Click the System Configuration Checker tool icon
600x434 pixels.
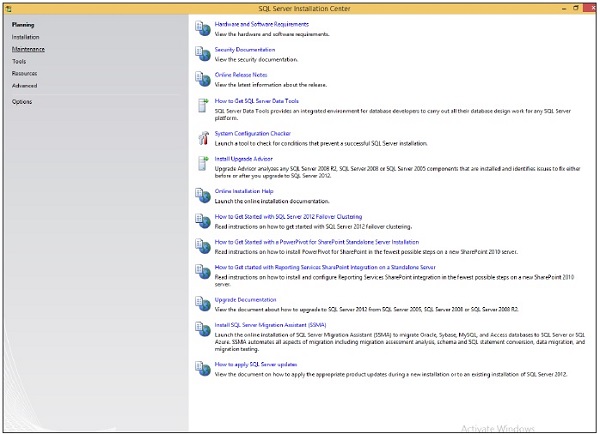point(202,137)
